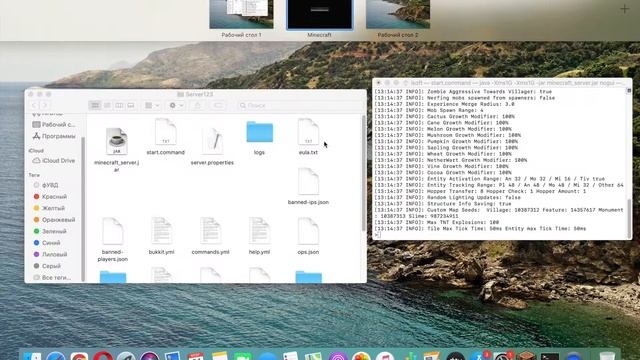Viewport: 640px width, 360px height.
Task: Open Рабочий стол in Finder sidebar
Action: coord(53,124)
